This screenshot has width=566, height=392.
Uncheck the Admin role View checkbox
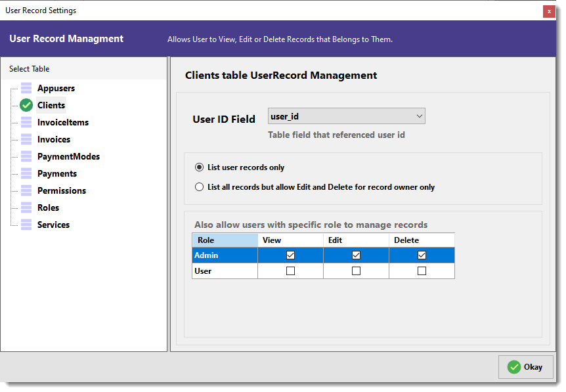(x=291, y=255)
